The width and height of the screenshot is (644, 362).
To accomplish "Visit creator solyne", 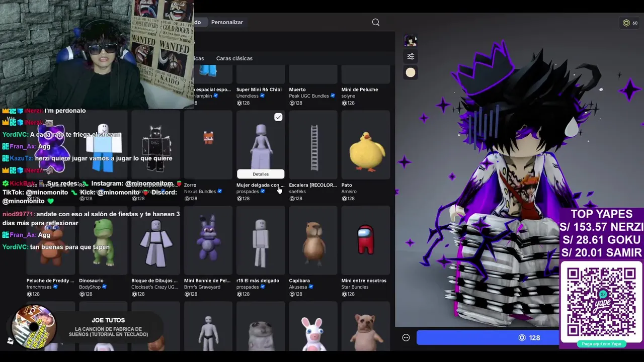I will point(348,96).
